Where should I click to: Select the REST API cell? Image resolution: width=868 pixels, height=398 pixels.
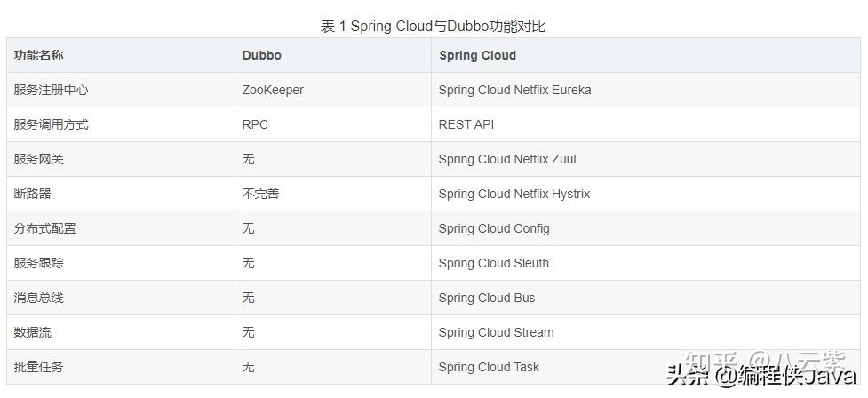tap(466, 124)
